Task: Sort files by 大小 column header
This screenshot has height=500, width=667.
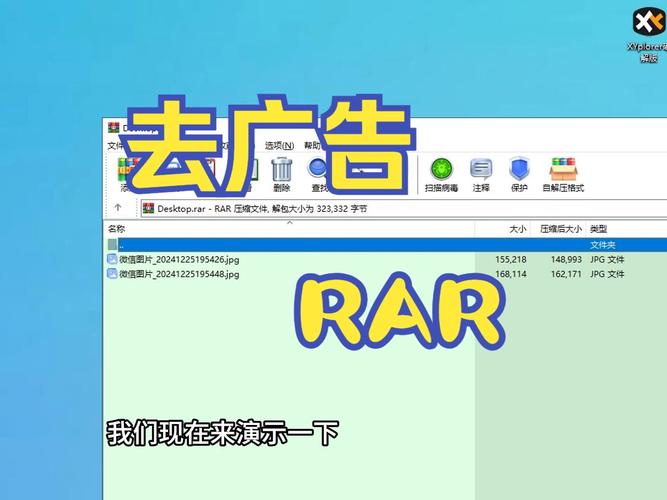Action: 517,229
